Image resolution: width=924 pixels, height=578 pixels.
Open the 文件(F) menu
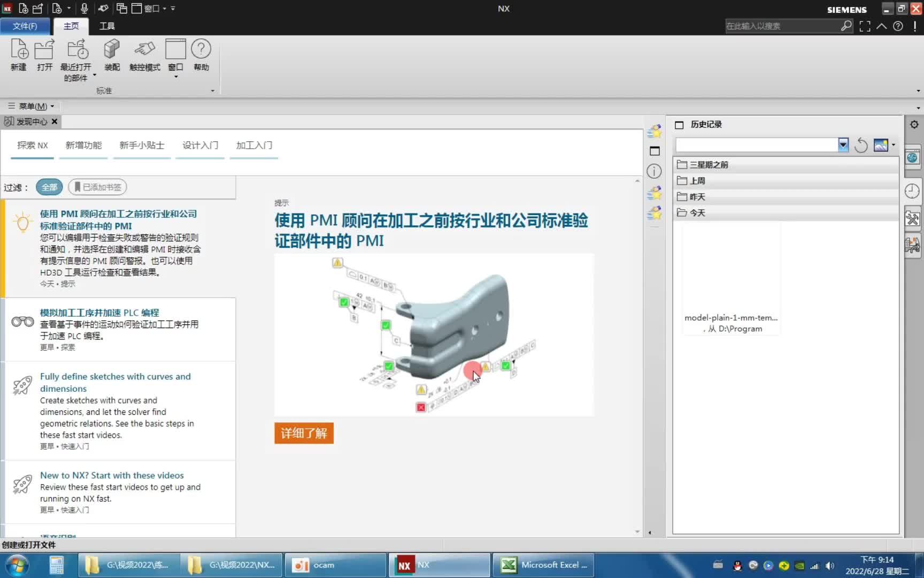(25, 26)
